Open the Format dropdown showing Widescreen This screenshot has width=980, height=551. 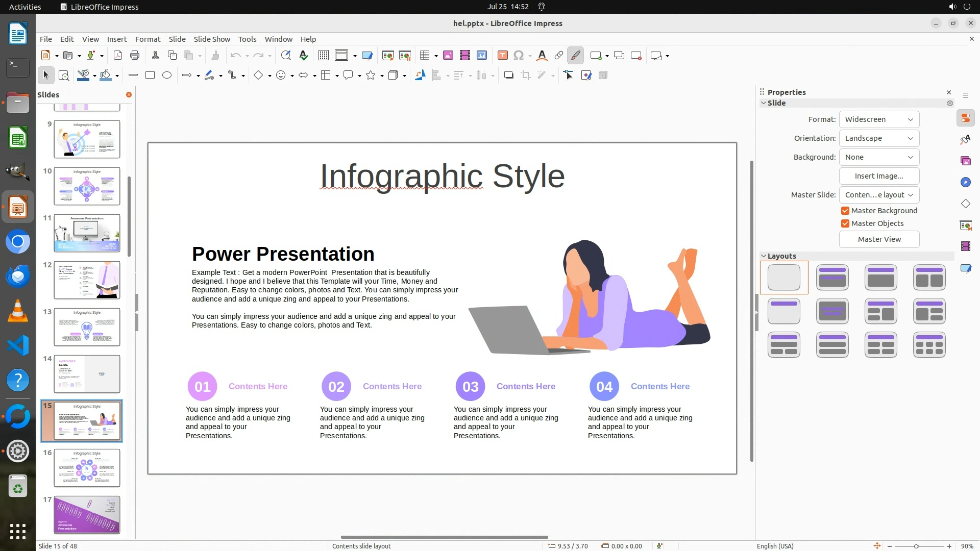[x=879, y=119]
